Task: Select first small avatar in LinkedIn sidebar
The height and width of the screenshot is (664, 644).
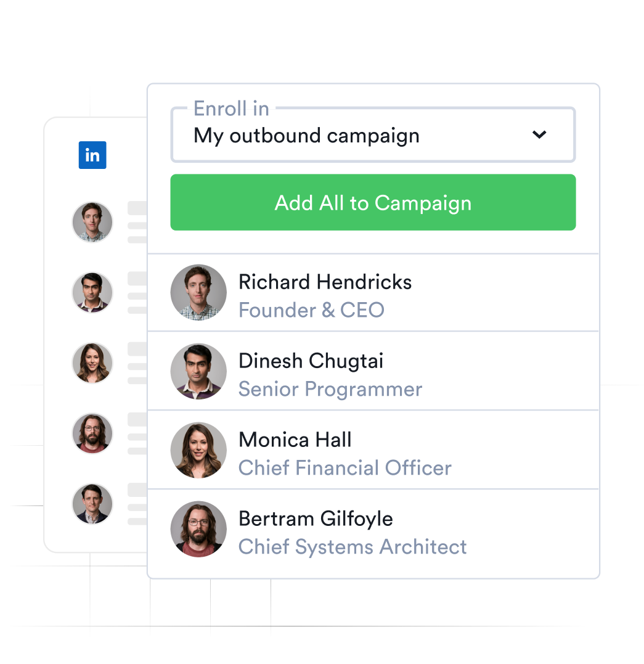Action: [x=92, y=222]
